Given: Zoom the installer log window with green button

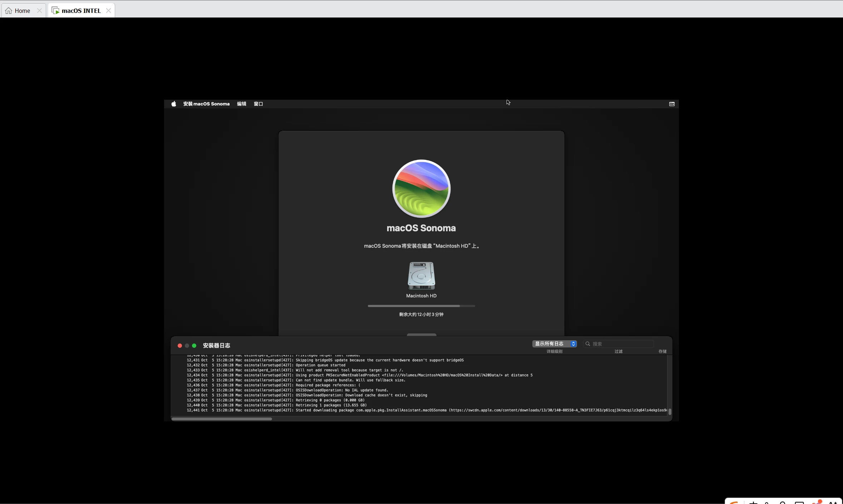Looking at the screenshot, I should pyautogui.click(x=194, y=346).
